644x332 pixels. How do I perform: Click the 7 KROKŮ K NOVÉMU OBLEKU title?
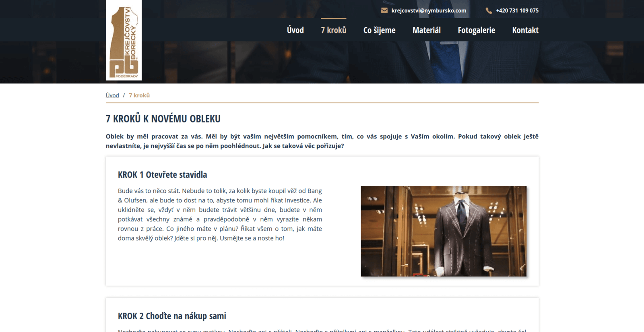point(163,119)
